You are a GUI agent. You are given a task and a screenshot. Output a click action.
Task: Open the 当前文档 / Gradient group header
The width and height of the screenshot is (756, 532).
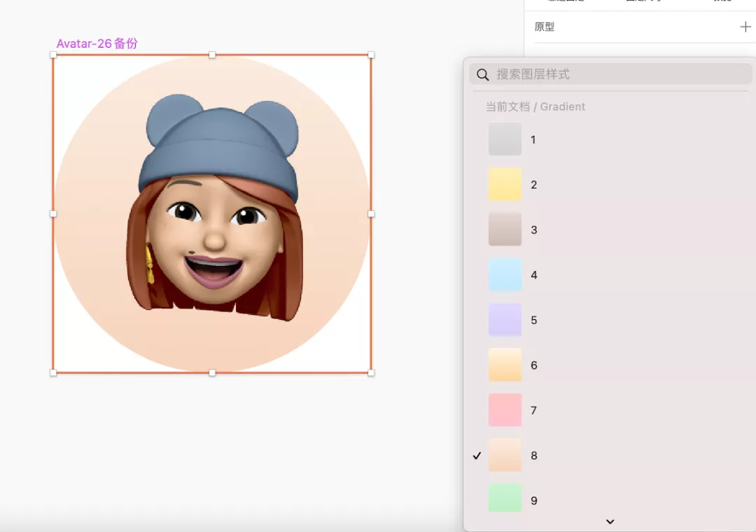[536, 106]
